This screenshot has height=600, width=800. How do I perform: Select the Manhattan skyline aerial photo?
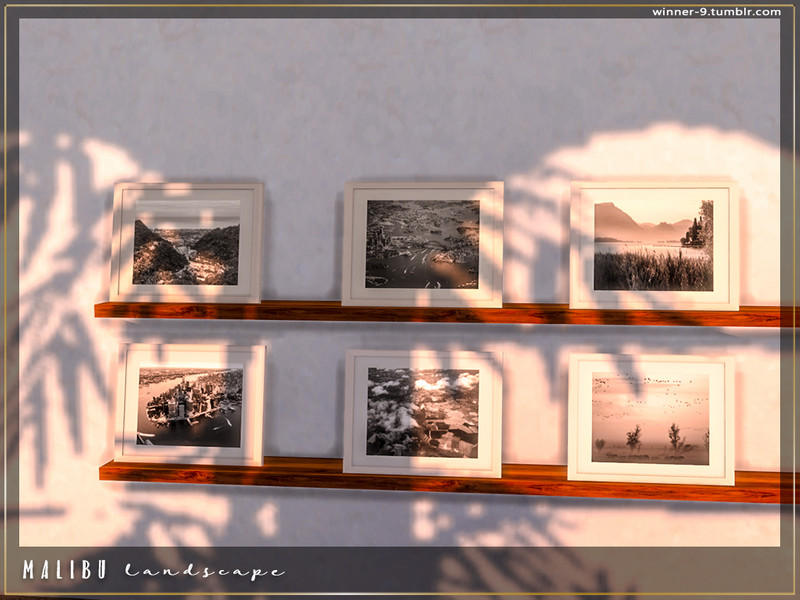[190, 405]
